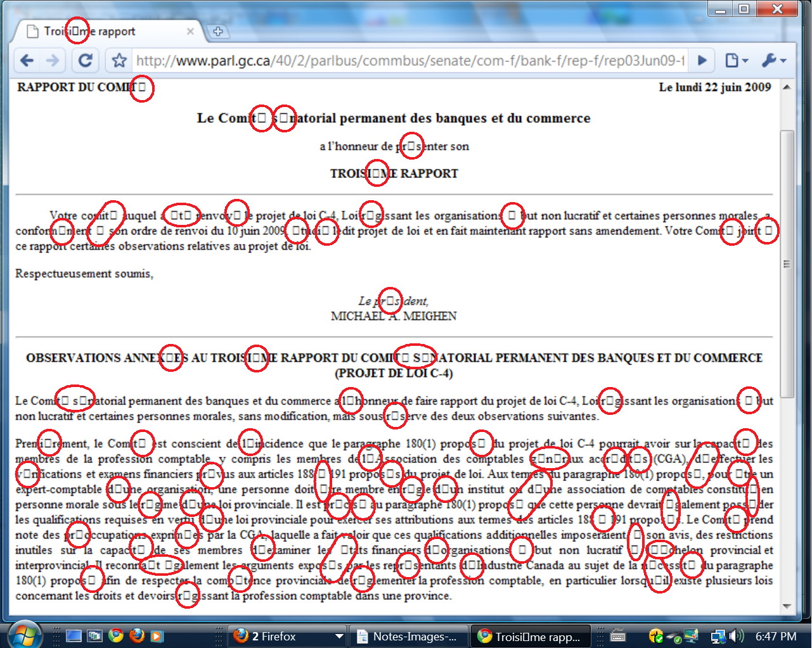Viewport: 812px width, 648px height.
Task: Click the text "Respectueusement soumis,"
Action: pos(84,274)
